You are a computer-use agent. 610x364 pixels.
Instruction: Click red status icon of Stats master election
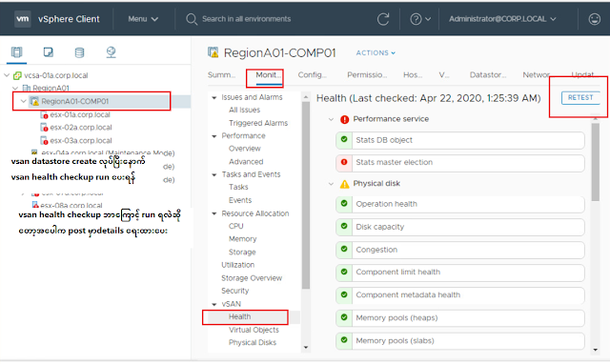point(344,162)
